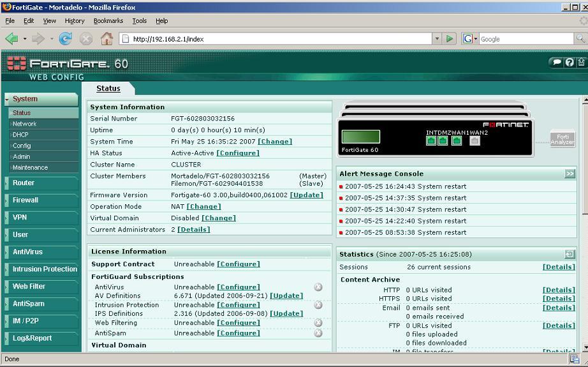Click the browser Back arrow
Viewport: 588px width, 367px height.
coord(11,38)
